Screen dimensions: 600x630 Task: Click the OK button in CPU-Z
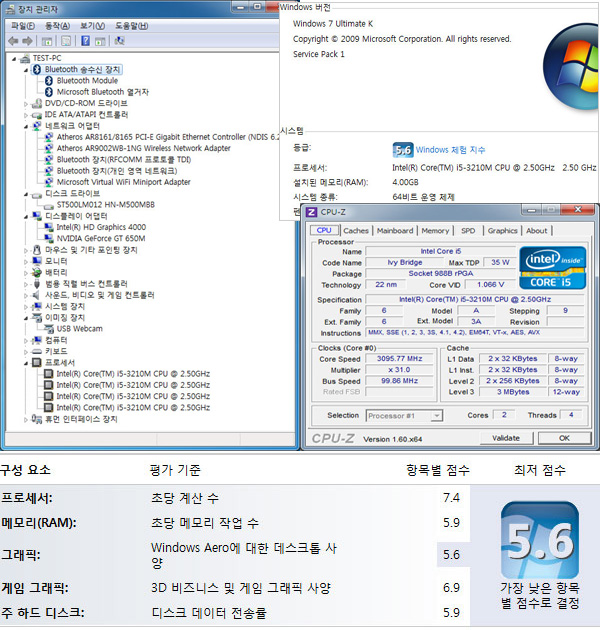point(564,438)
